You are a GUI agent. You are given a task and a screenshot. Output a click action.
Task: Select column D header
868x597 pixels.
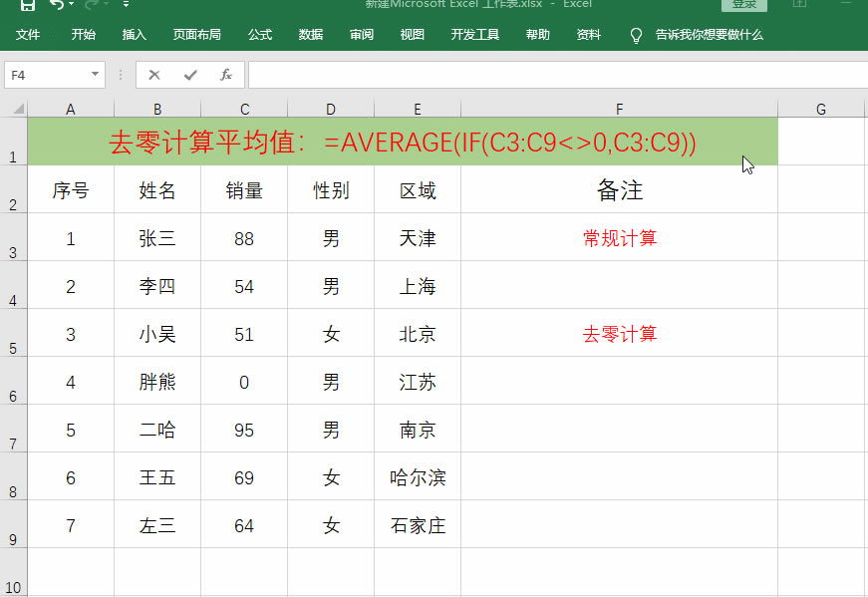331,109
